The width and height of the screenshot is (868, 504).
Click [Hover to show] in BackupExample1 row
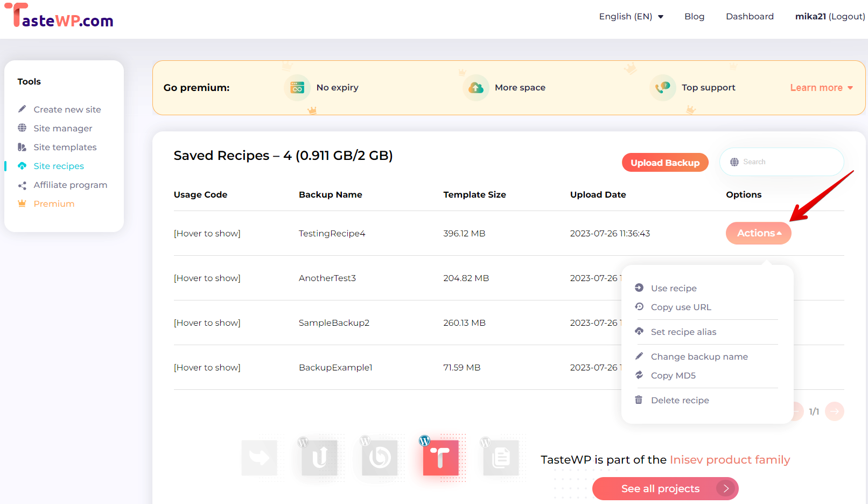207,367
